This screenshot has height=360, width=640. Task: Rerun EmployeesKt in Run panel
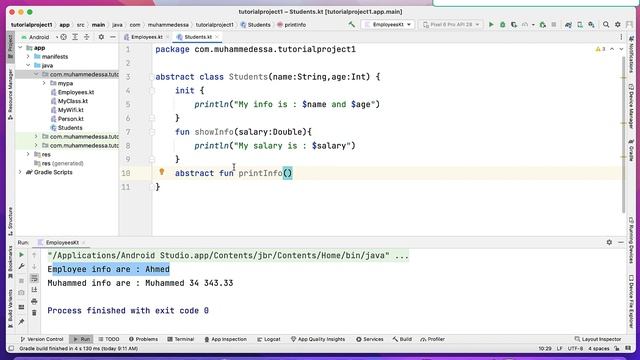tap(21, 255)
